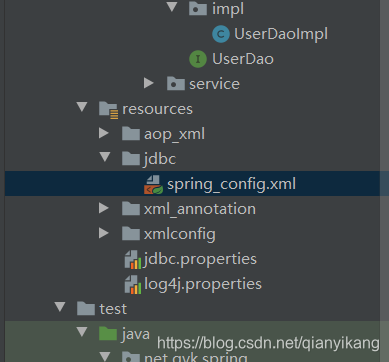Expand the xmlconfig folder arrow

click(x=104, y=233)
